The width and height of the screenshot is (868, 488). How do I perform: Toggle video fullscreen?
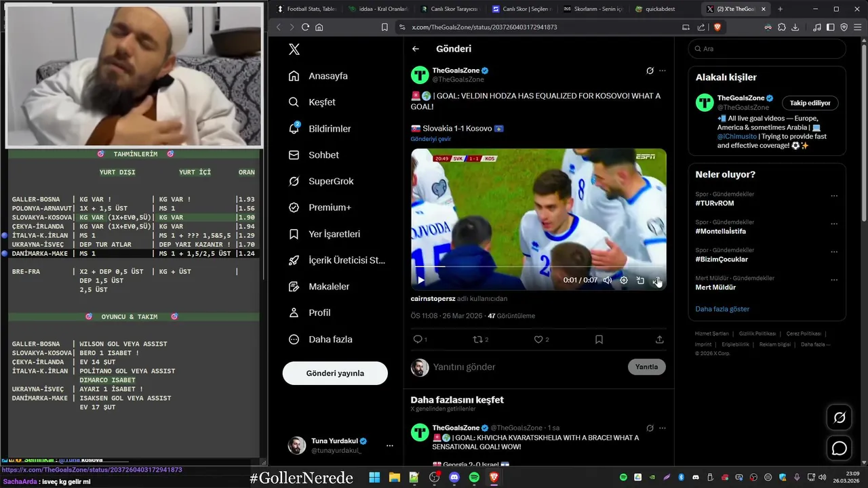656,280
